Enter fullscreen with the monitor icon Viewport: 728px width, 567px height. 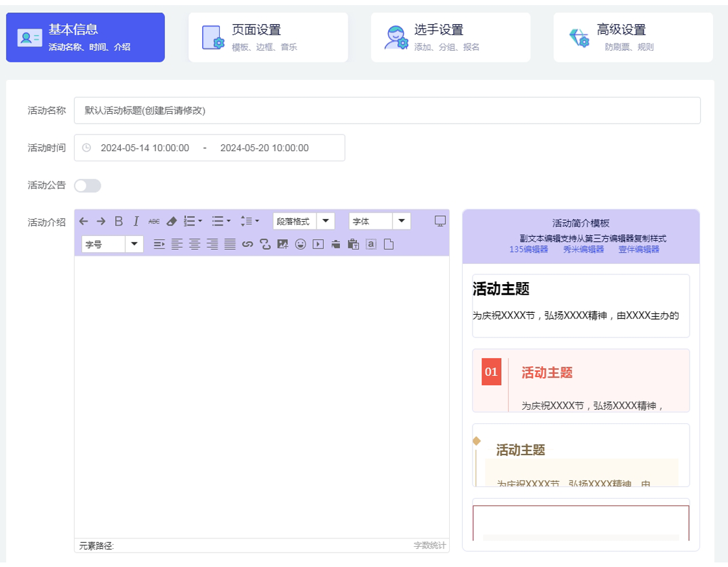coord(440,221)
